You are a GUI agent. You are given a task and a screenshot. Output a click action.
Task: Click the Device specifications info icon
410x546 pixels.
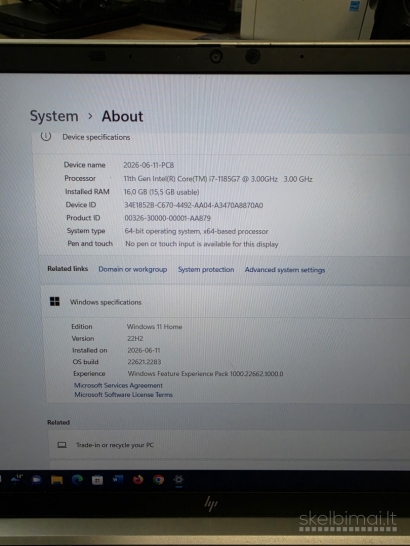pos(46,136)
